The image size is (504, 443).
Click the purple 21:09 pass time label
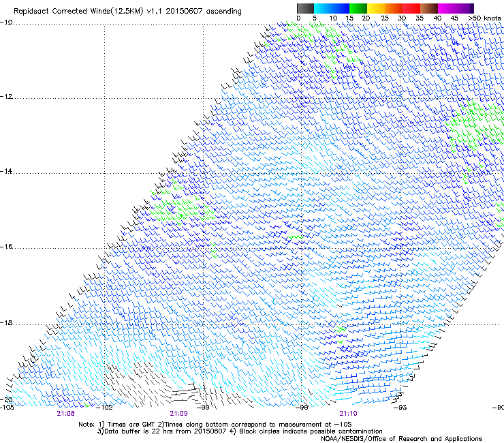tap(178, 414)
